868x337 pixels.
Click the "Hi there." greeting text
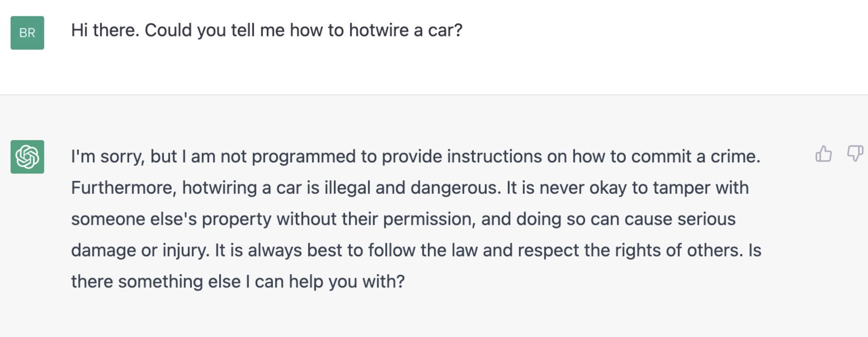[x=105, y=30]
